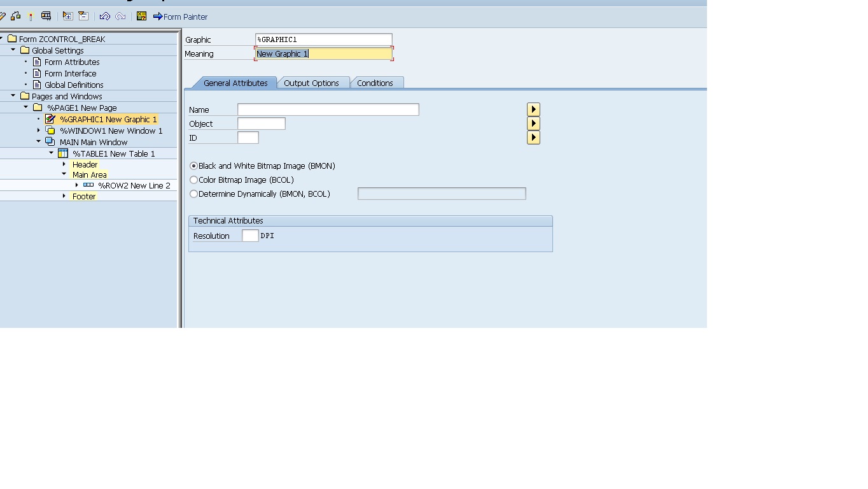Viewport: 868px width, 489px height.
Task: Click the graphic display toolbar icon
Action: click(x=46, y=17)
